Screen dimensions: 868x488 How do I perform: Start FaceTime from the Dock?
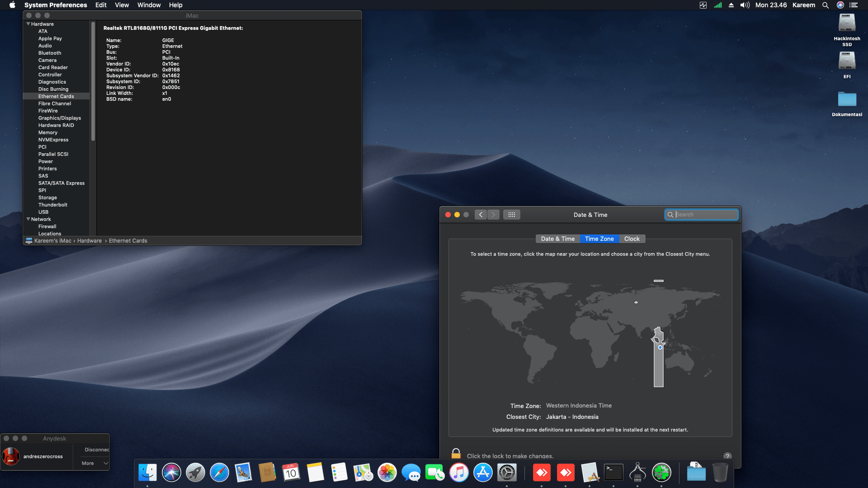pos(435,472)
